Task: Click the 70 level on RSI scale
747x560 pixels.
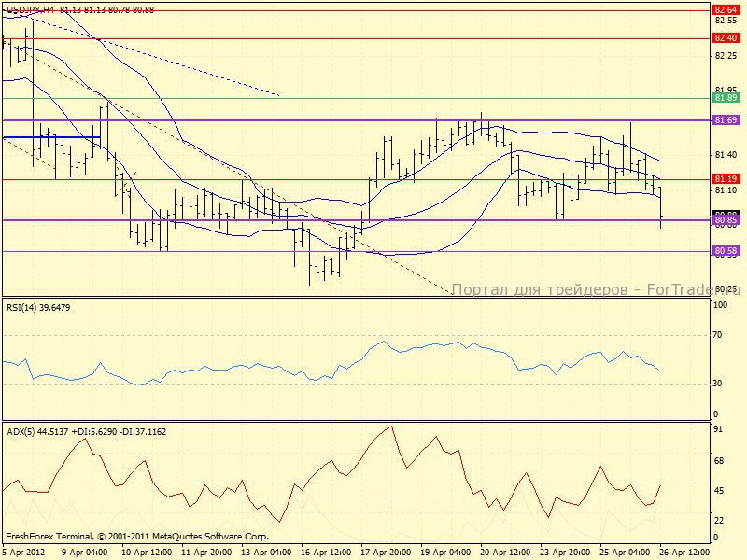Action: tap(720, 334)
